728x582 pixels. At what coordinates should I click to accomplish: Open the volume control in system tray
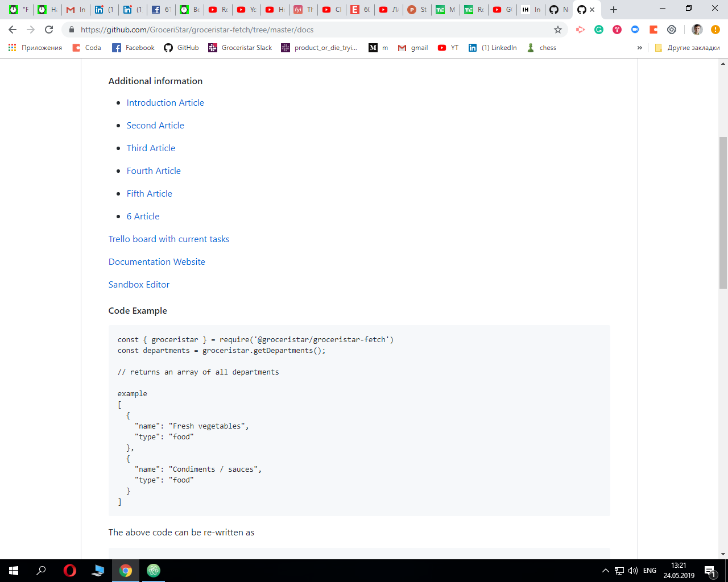633,571
